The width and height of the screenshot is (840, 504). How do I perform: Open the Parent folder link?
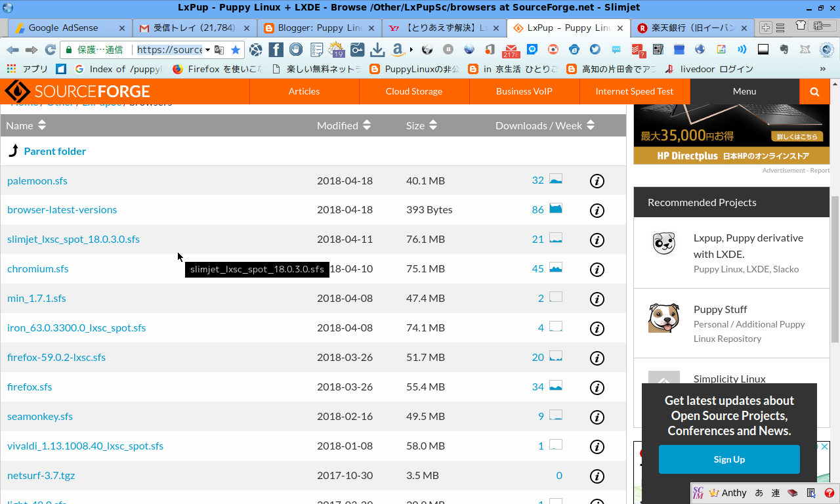(x=54, y=151)
